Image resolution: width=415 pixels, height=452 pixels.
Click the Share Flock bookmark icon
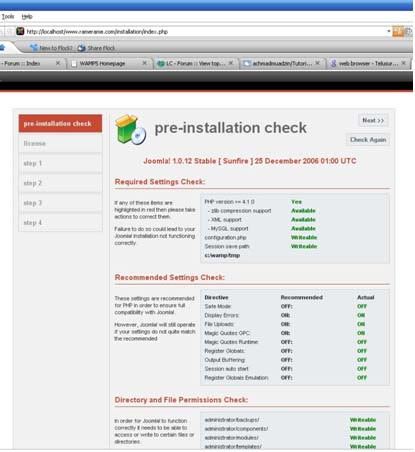pyautogui.click(x=82, y=48)
